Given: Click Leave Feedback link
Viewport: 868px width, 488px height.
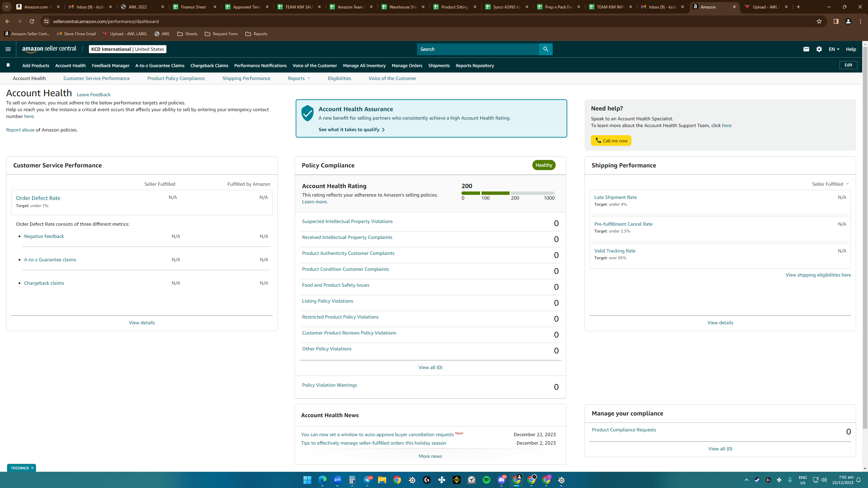Looking at the screenshot, I should click(x=94, y=95).
